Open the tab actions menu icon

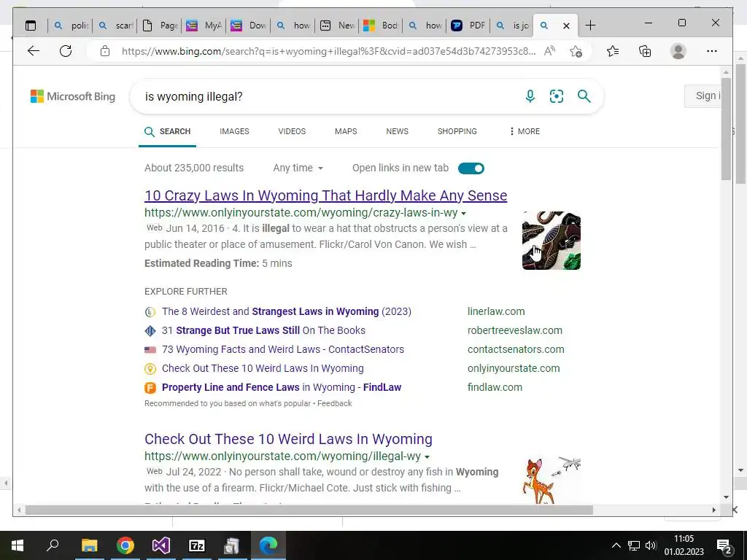(x=31, y=26)
